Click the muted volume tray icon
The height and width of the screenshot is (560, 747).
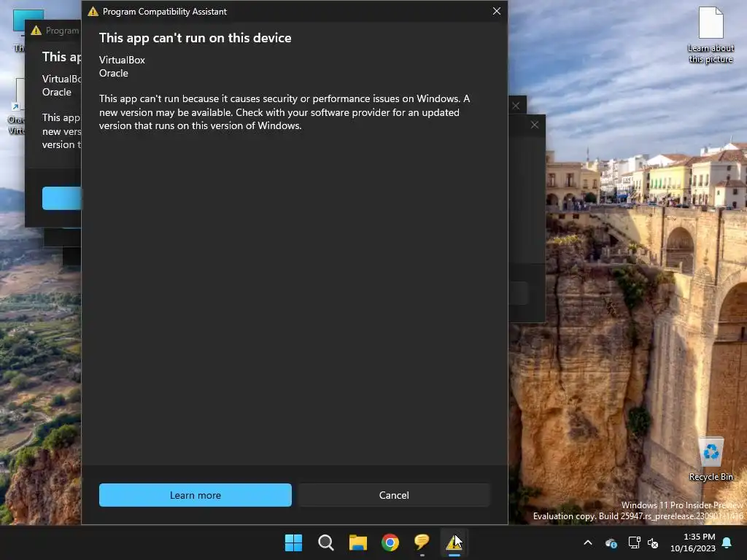[653, 542]
